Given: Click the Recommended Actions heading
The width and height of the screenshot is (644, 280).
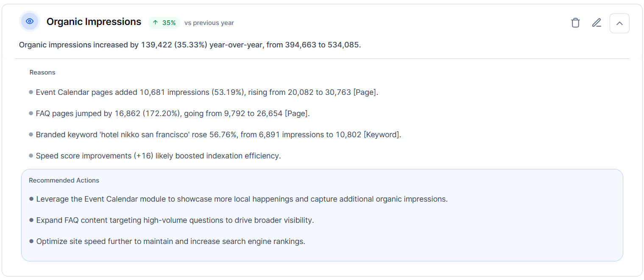Looking at the screenshot, I should [64, 180].
